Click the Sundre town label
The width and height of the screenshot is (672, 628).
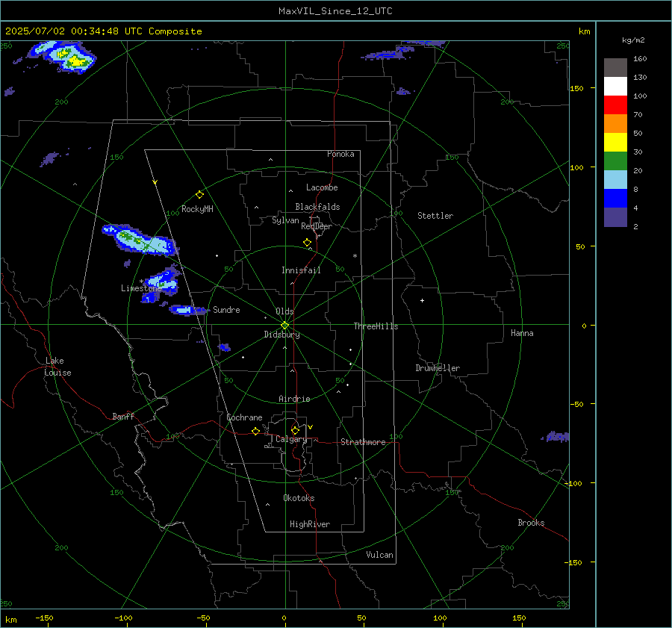(x=226, y=309)
